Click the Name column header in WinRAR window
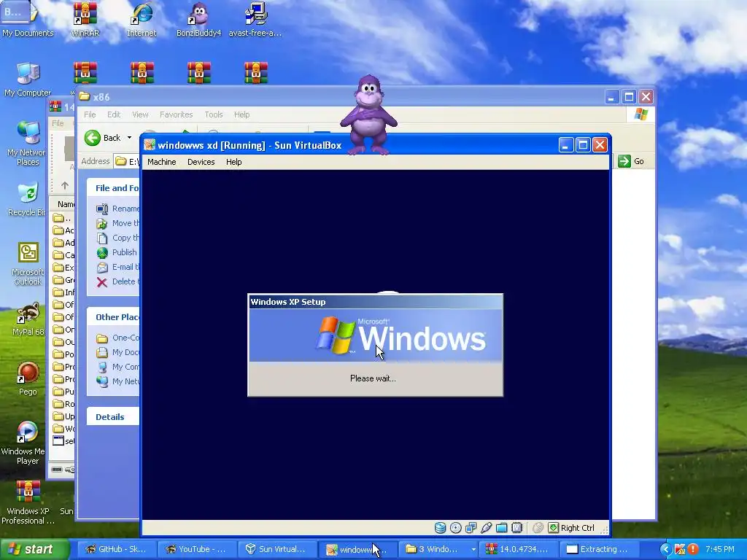747x560 pixels. (x=66, y=204)
